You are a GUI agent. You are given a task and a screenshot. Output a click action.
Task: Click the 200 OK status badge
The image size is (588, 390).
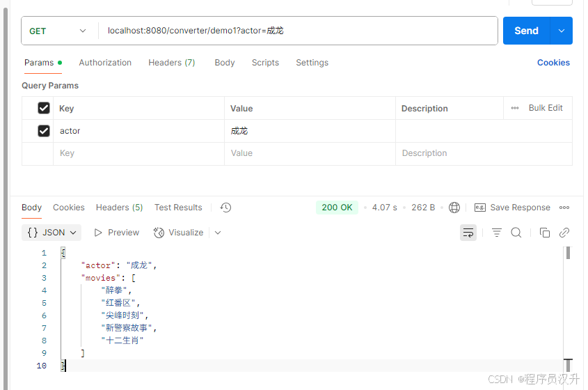click(x=337, y=208)
